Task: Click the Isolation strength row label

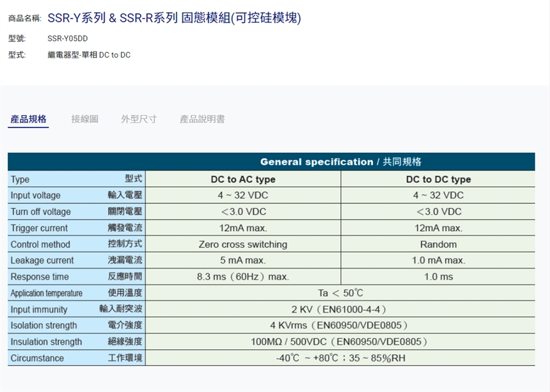Action: click(43, 325)
